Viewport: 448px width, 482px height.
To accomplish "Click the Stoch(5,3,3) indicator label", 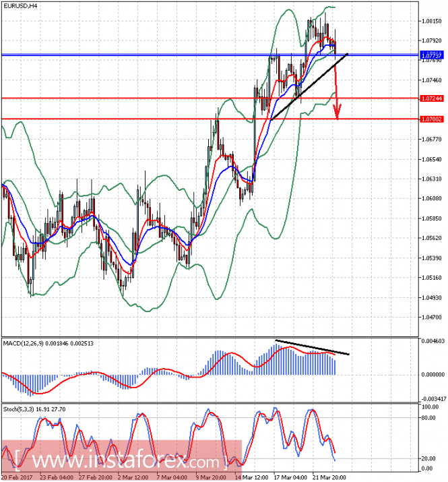I will click(x=20, y=409).
